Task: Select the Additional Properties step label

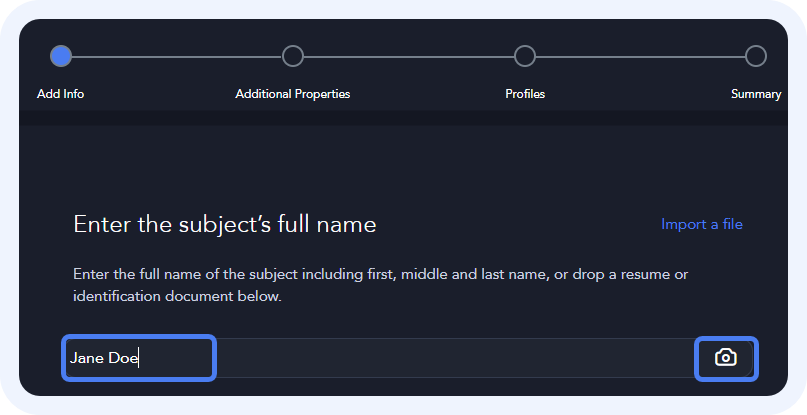Action: (293, 94)
